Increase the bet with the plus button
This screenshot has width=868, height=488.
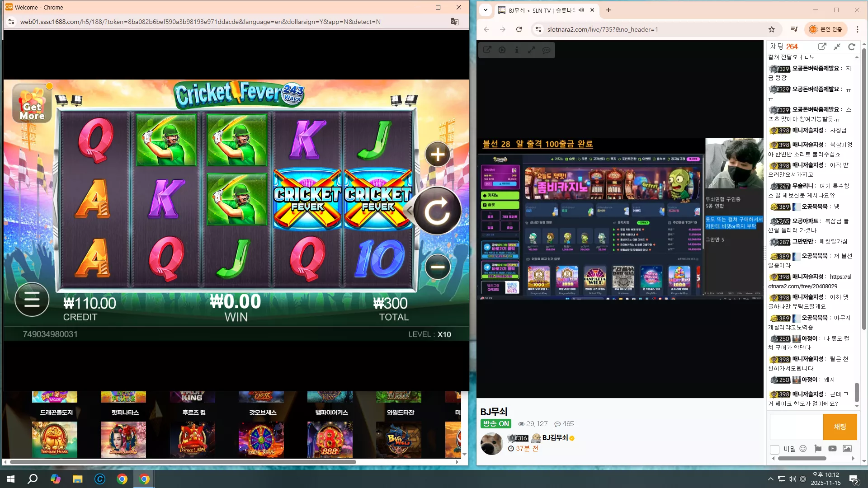(438, 155)
